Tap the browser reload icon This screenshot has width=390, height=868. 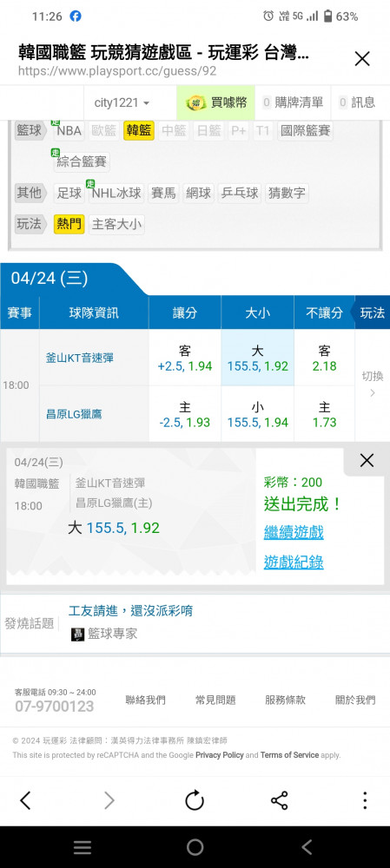point(195,800)
